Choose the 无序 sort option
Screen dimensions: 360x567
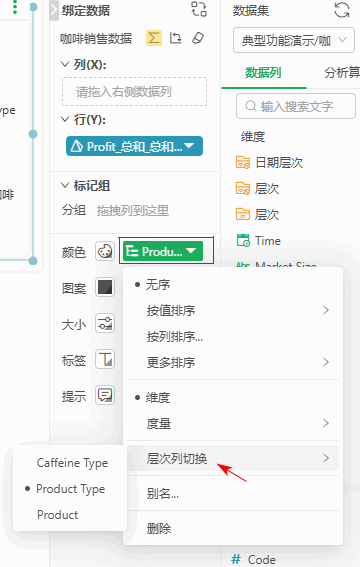coord(158,285)
